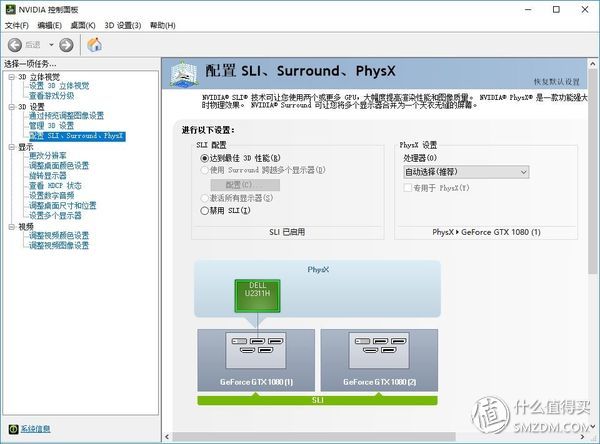This screenshot has height=444, width=600.
Task: Click the 配置(C) button
Action: click(x=245, y=185)
